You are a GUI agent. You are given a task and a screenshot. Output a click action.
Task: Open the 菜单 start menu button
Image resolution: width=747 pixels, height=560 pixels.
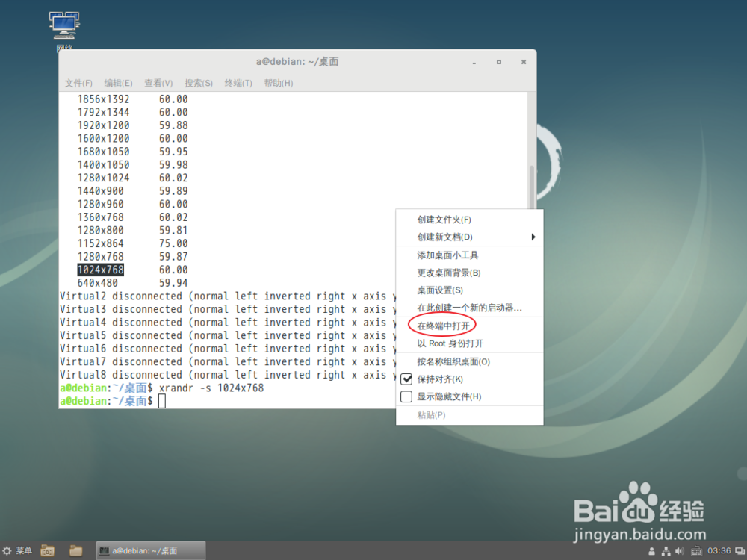pyautogui.click(x=17, y=551)
